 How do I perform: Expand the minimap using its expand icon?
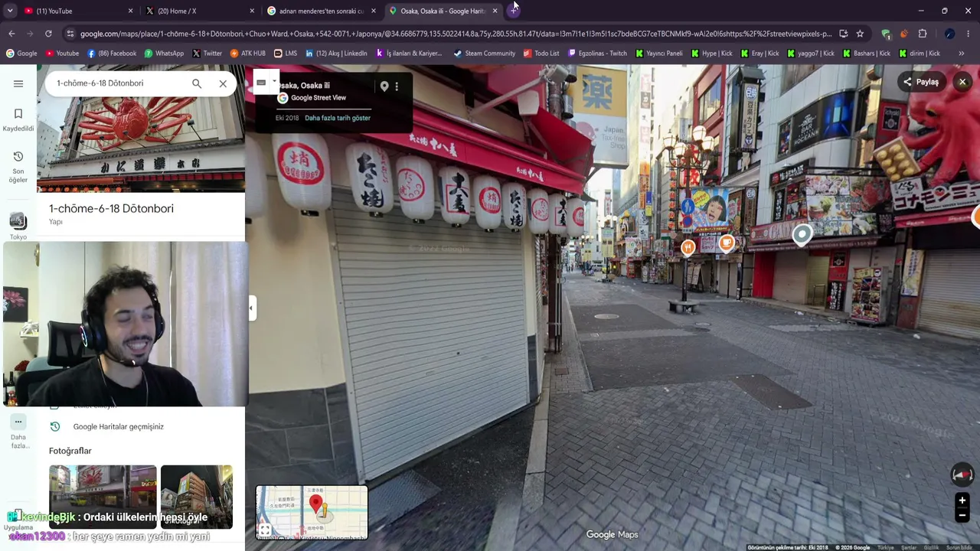click(x=265, y=530)
